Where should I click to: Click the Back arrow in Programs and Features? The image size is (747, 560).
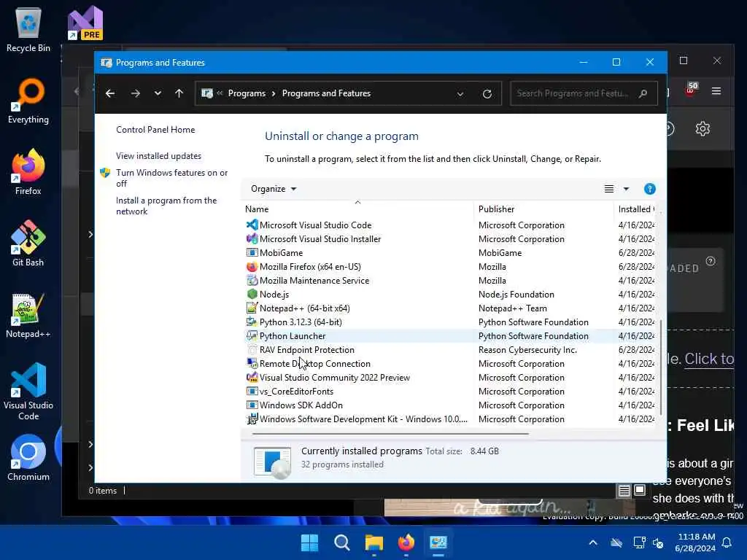click(x=110, y=93)
